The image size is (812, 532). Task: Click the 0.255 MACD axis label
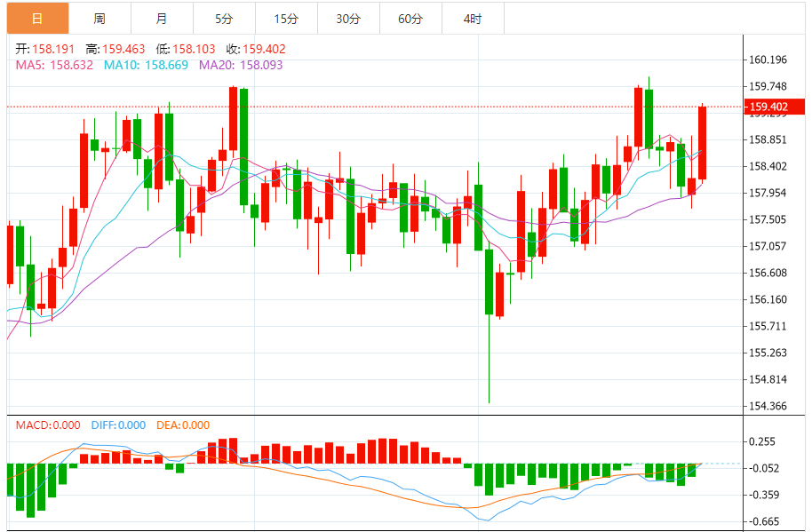click(762, 441)
